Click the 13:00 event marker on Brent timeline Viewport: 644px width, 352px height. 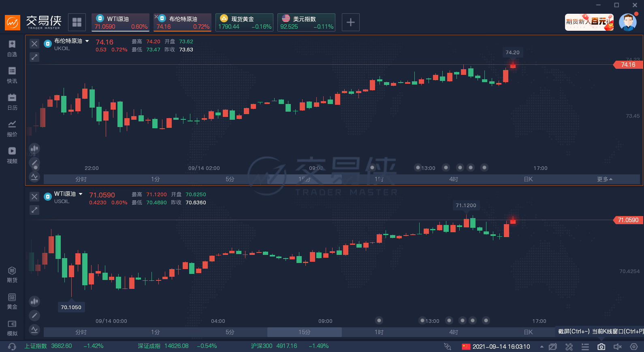(418, 168)
